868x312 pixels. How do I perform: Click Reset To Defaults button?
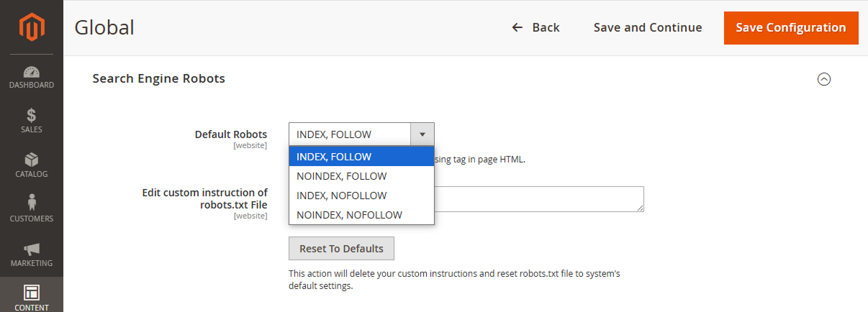(341, 249)
